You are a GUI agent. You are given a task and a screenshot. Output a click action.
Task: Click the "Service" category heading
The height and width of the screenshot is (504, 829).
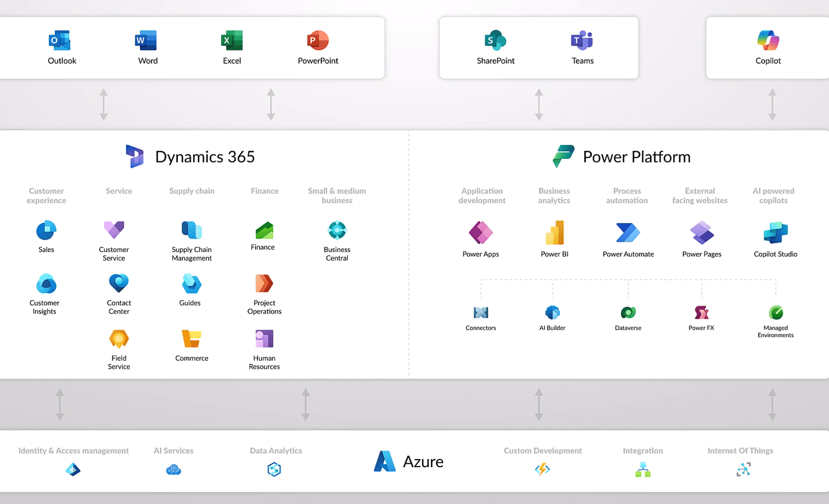click(119, 191)
